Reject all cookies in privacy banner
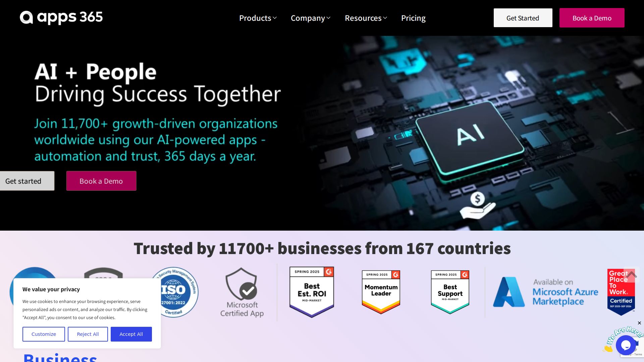 pos(88,334)
